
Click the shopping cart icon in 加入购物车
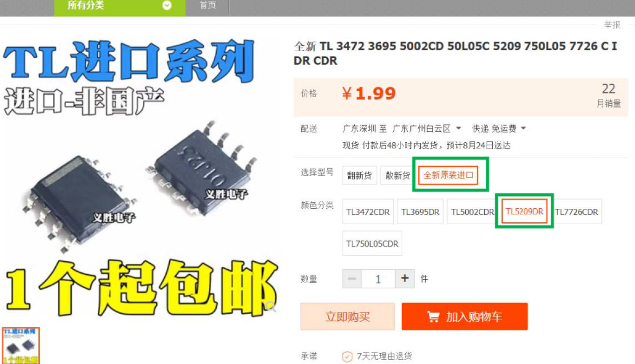(433, 316)
